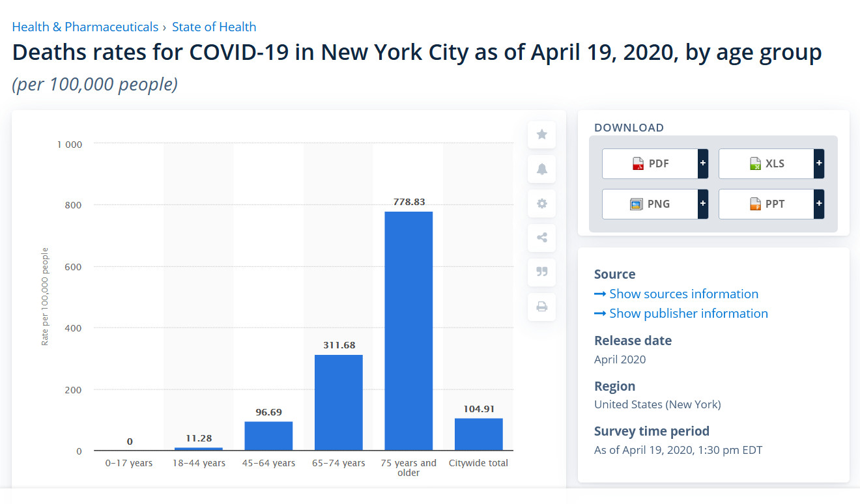Screen dimensions: 860x504
Task: Show publisher information
Action: [688, 313]
